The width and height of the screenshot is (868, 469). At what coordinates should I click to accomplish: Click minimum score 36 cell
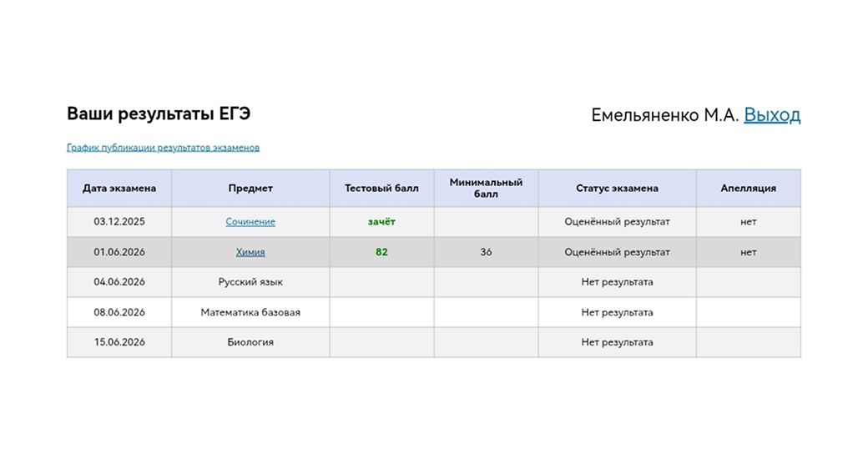click(486, 252)
